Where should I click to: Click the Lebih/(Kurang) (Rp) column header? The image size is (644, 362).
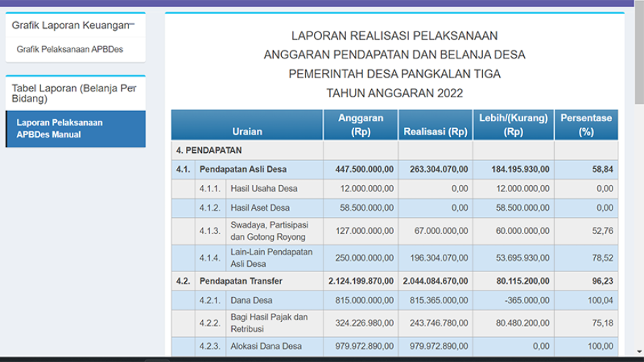point(513,125)
